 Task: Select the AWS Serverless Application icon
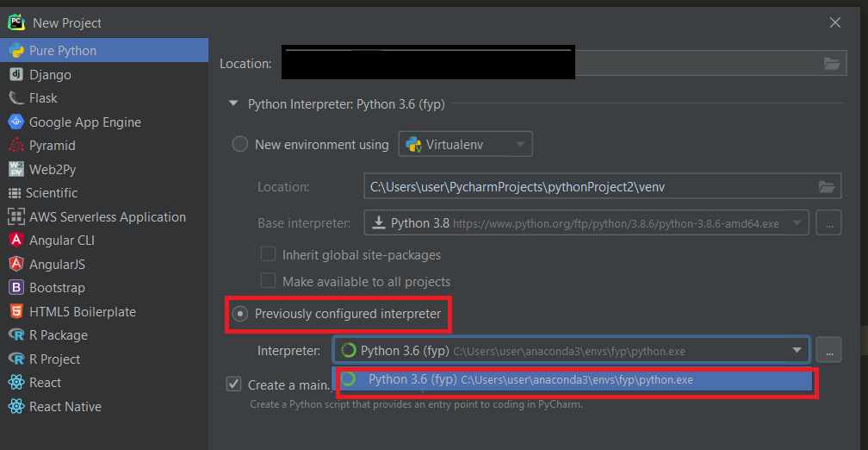coord(15,217)
